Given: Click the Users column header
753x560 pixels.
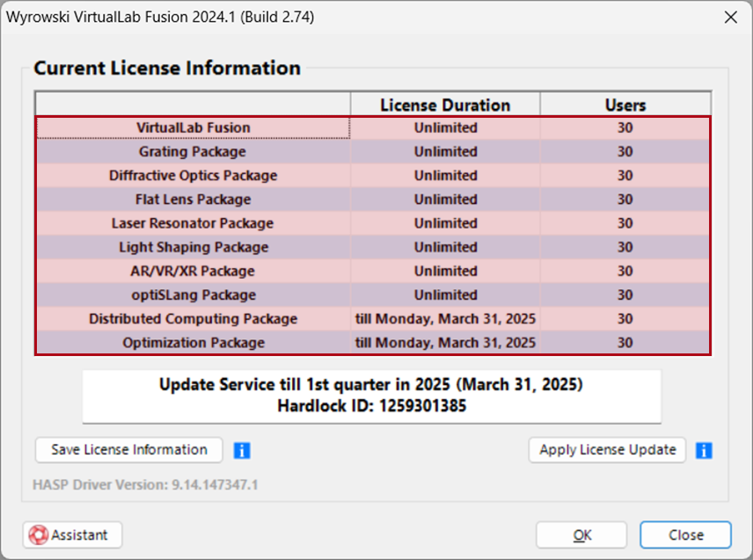Looking at the screenshot, I should (625, 105).
